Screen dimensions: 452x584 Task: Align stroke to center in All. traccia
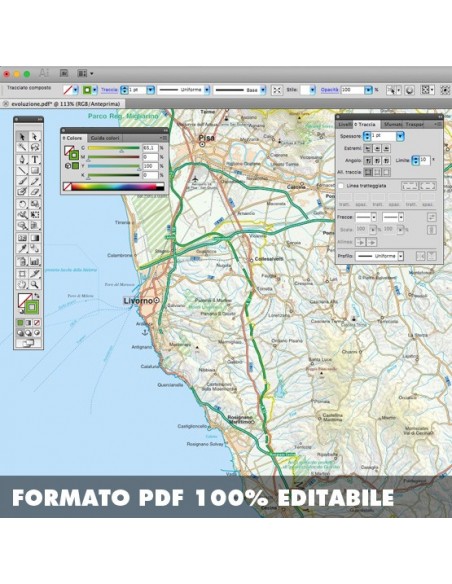(368, 172)
